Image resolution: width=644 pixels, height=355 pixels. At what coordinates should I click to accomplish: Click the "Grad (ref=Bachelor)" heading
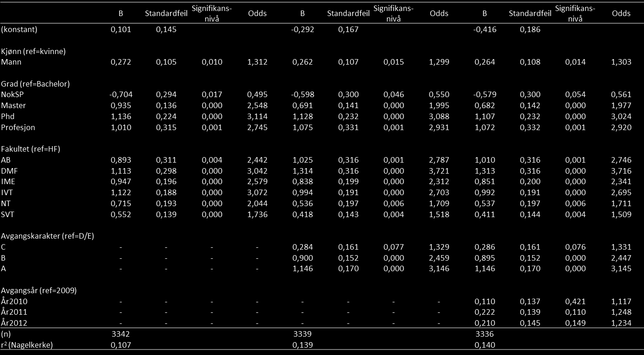(x=35, y=84)
